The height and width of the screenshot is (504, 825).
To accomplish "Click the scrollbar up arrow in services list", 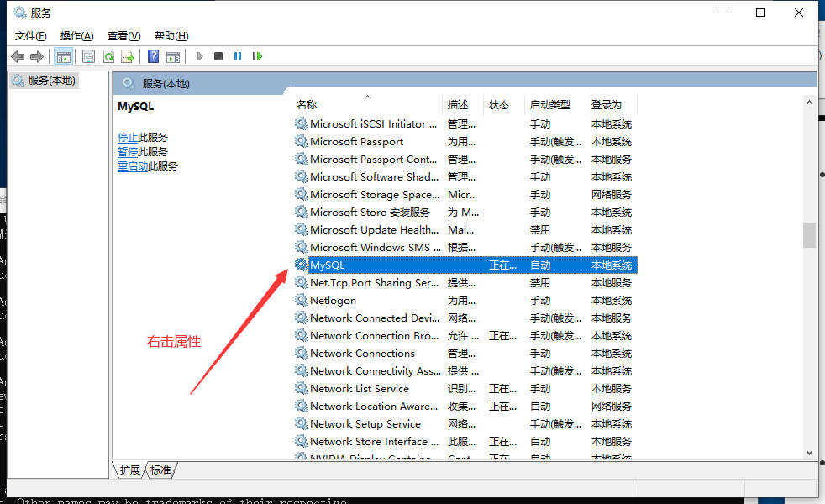I will pyautogui.click(x=809, y=103).
